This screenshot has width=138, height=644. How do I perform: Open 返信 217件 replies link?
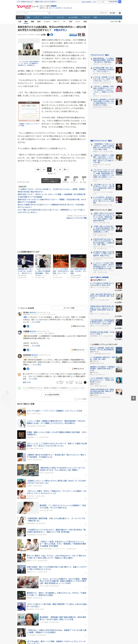click(x=27, y=382)
